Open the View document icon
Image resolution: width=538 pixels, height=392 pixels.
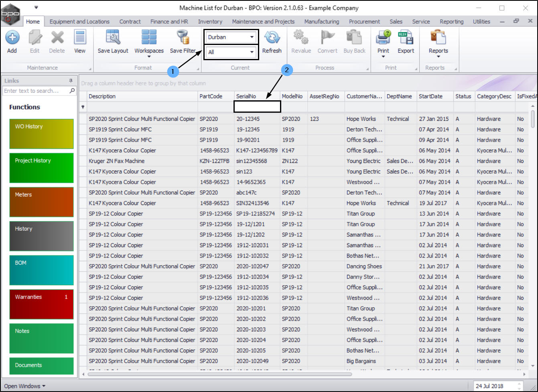[x=80, y=38]
